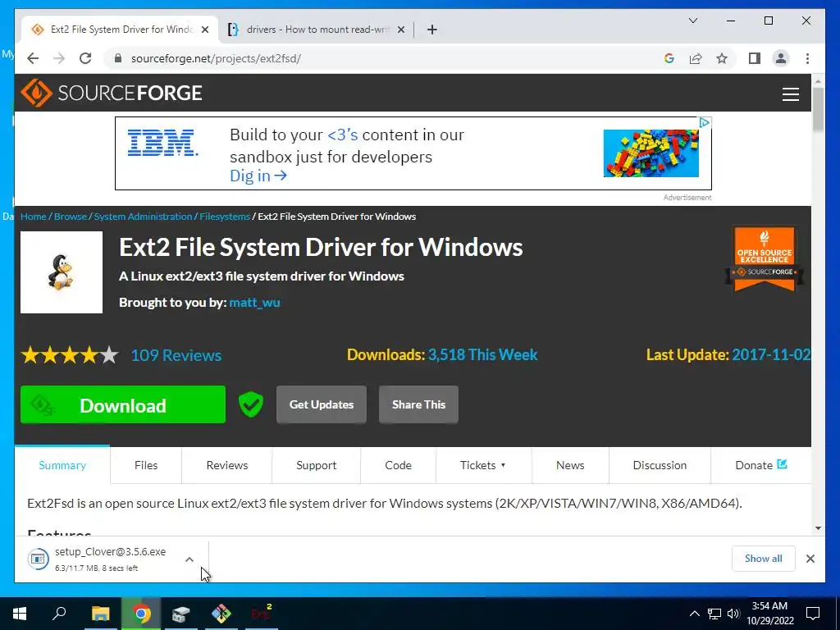The height and width of the screenshot is (630, 840).
Task: Open the Files tab
Action: tap(146, 465)
